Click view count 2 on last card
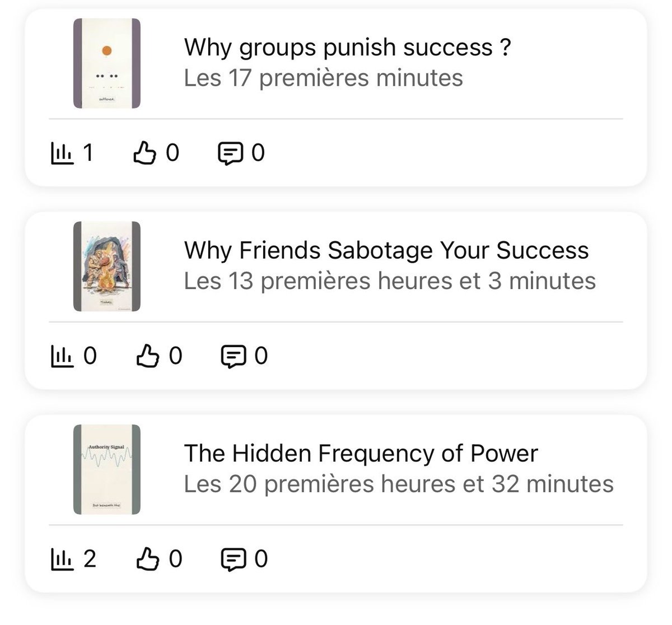Screen dimensions: 672x625 coord(90,559)
